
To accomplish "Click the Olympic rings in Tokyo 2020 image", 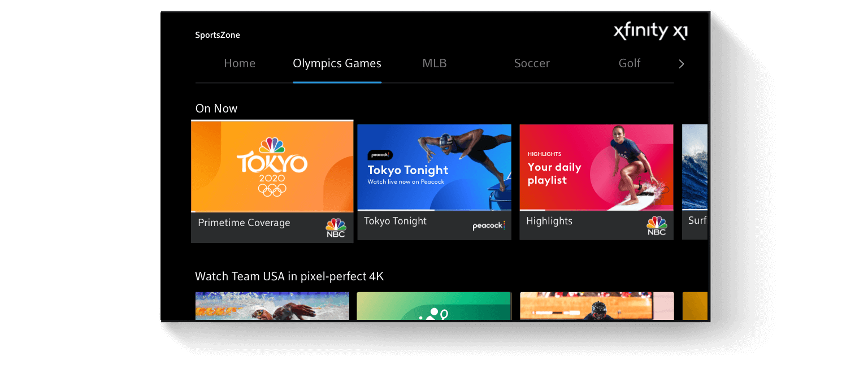I will [272, 190].
